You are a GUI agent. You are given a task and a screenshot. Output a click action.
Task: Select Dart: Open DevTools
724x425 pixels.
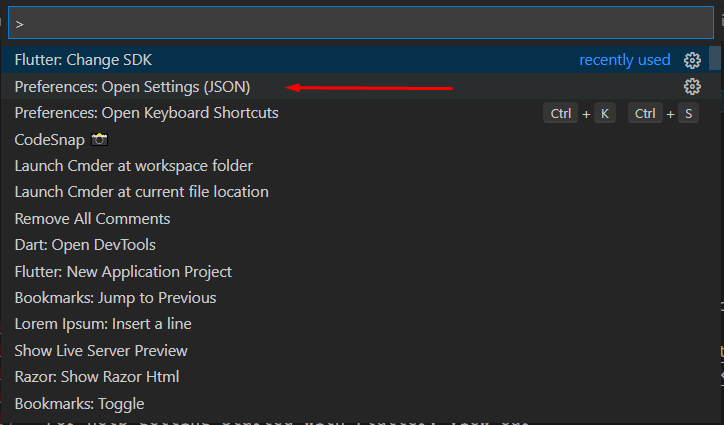(85, 245)
